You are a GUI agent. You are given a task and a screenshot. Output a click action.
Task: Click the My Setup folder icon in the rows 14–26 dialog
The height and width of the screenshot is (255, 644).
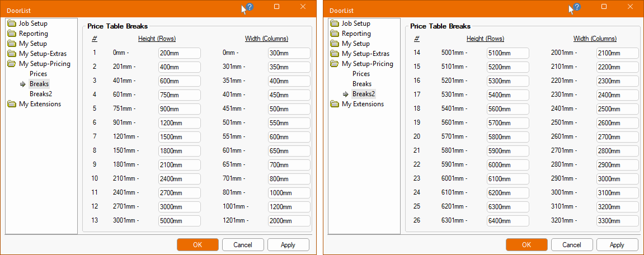(x=335, y=44)
